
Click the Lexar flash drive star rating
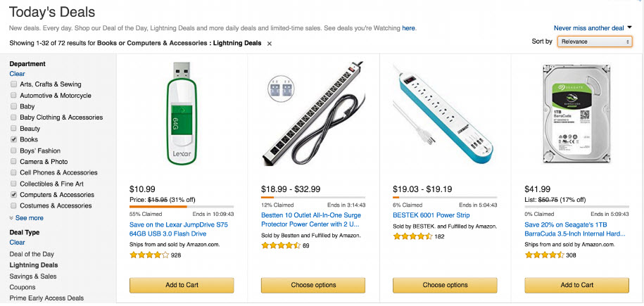coord(149,255)
